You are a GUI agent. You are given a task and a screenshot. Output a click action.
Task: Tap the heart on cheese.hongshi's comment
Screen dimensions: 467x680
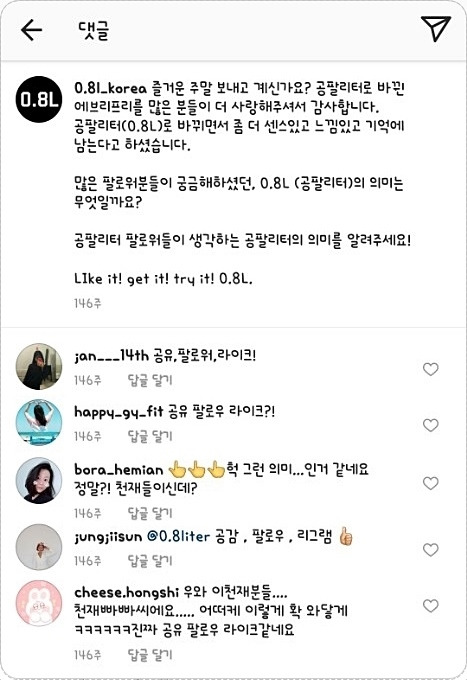point(431,605)
